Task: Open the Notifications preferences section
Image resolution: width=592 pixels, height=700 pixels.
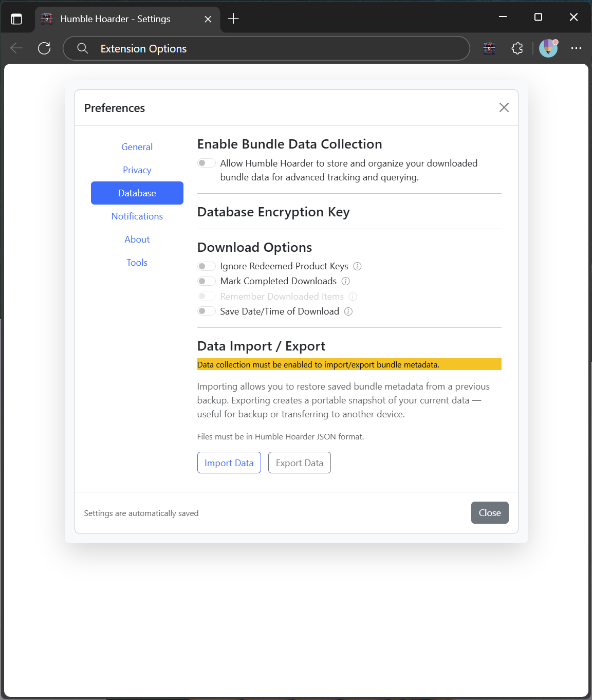Action: click(x=137, y=216)
